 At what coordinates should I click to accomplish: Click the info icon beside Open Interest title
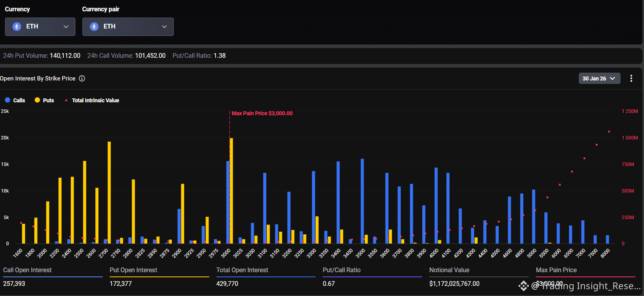pyautogui.click(x=82, y=78)
